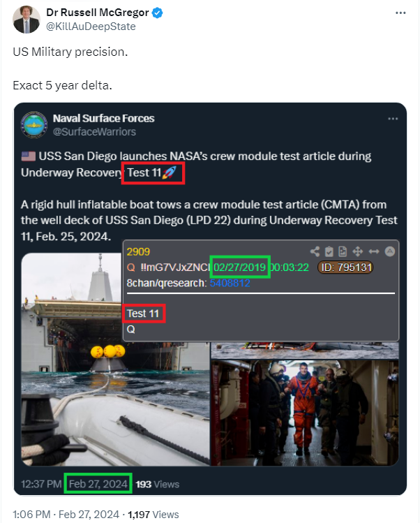The width and height of the screenshot is (420, 523).
Task: Click the clipboard checkmark icon on Q post
Action: click(329, 251)
